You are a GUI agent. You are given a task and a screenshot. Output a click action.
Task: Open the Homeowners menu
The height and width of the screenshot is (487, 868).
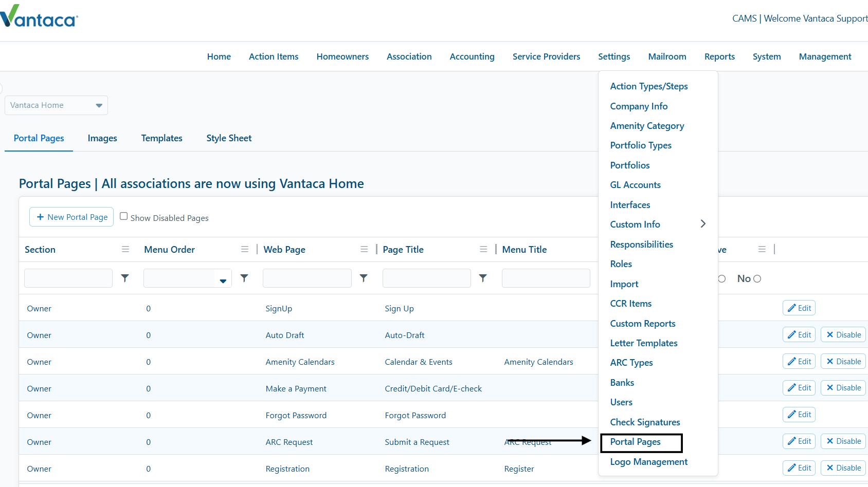[x=342, y=57]
